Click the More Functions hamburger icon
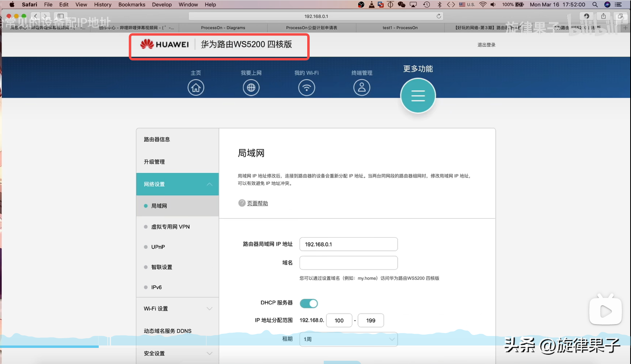This screenshot has width=631, height=364. click(x=418, y=96)
